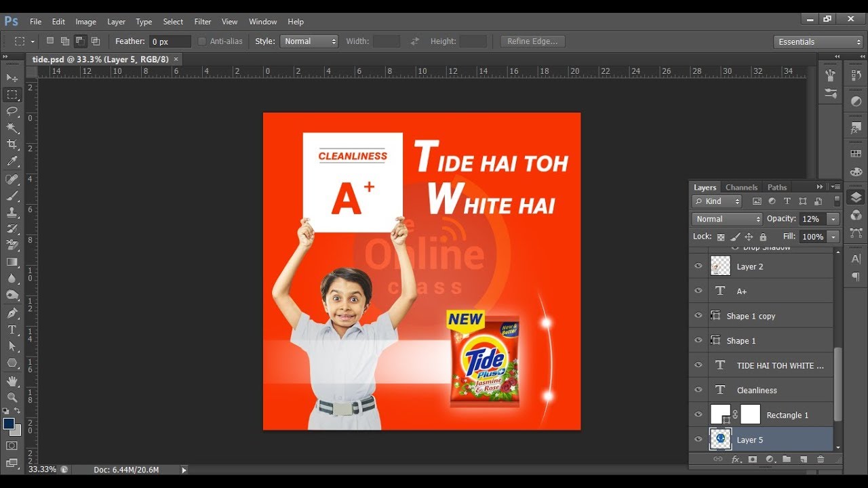The image size is (868, 488).
Task: Choose intersect with selection mode icon
Action: 95,41
